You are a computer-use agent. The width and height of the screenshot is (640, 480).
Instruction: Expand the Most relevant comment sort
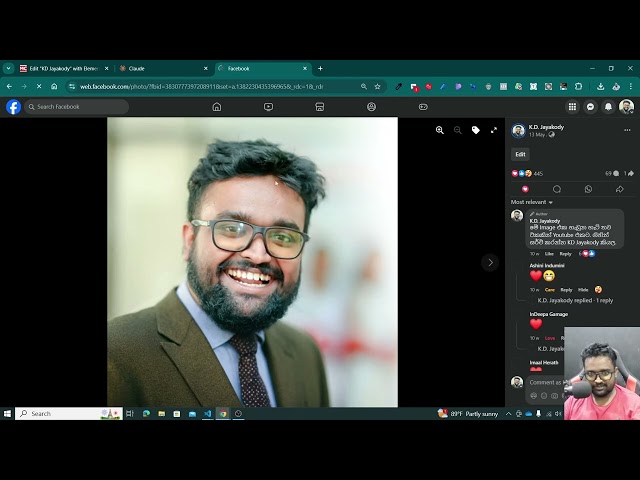click(x=531, y=202)
